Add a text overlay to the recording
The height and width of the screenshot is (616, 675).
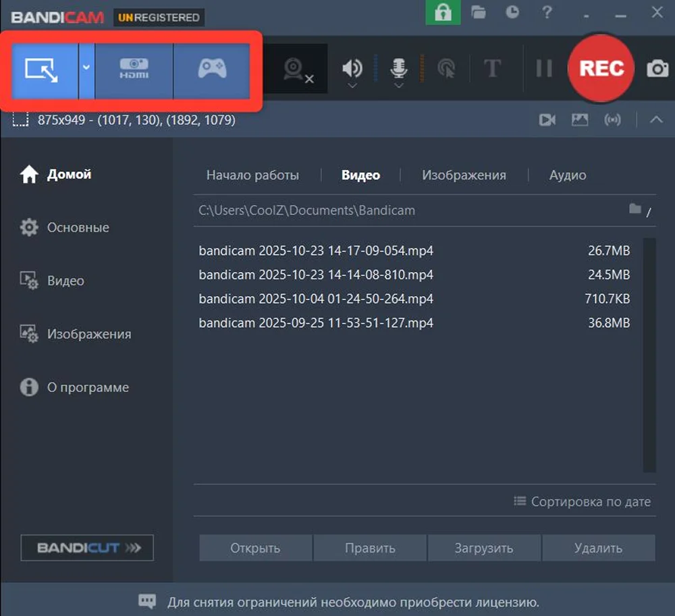pos(493,67)
